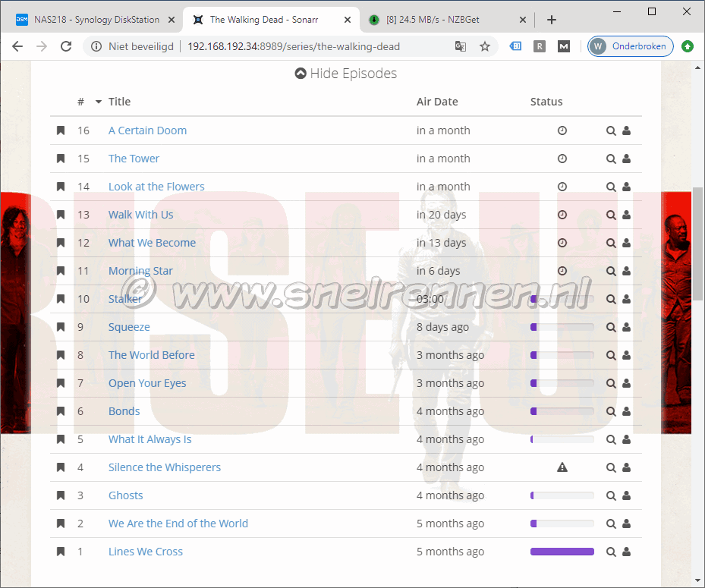Search for episode A Certain Doom
705x588 pixels.
click(611, 130)
